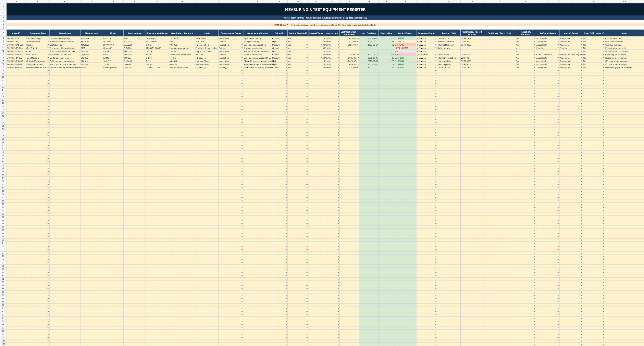Select the N/A control status cell
This screenshot has height=346, width=644.
(x=405, y=51)
